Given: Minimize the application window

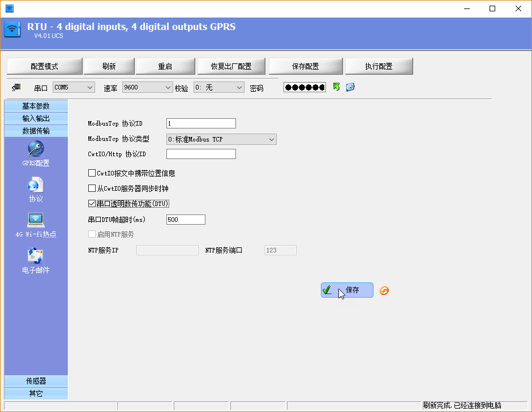Looking at the screenshot, I should point(467,8).
